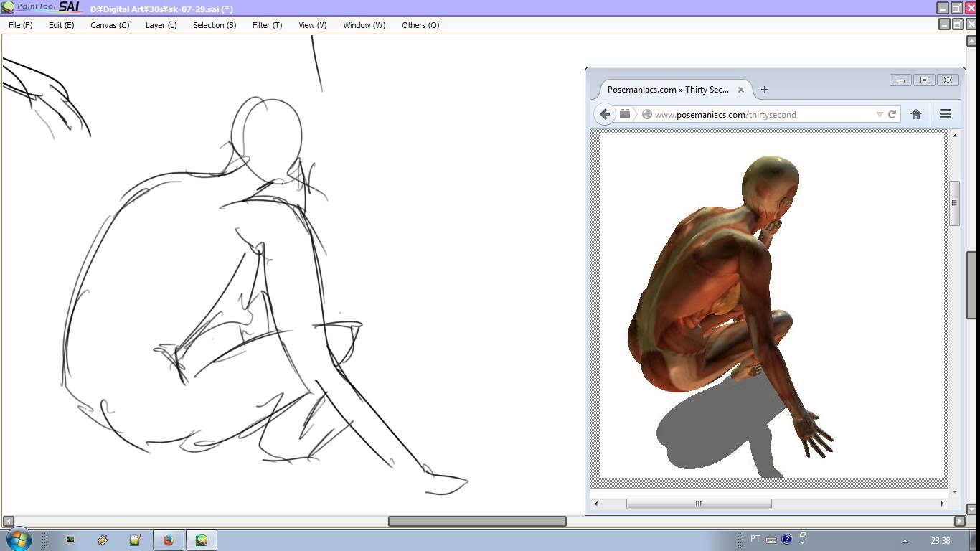980x551 pixels.
Task: Open the address bar history dropdown
Action: [x=880, y=113]
